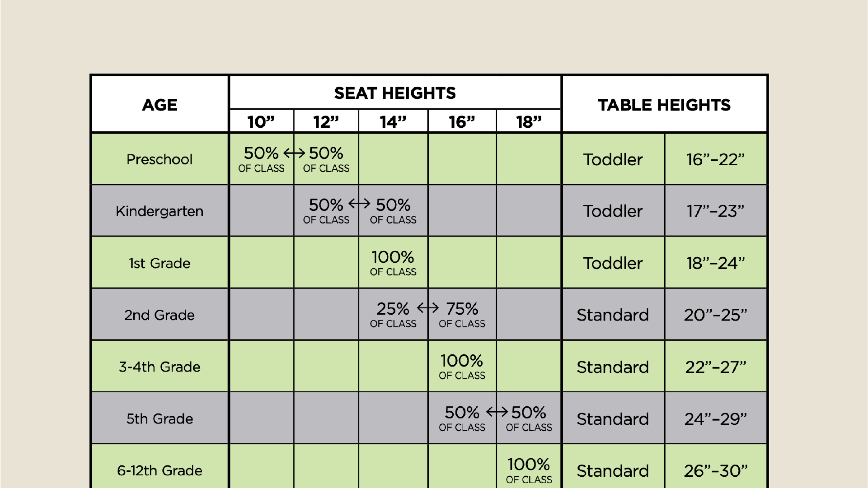This screenshot has width=868, height=488.
Task: Select the AGE column header
Action: click(160, 105)
